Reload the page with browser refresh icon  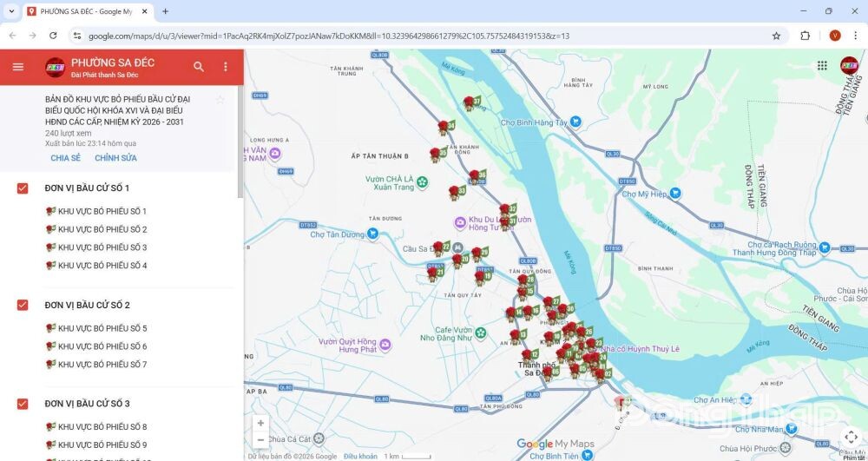53,36
